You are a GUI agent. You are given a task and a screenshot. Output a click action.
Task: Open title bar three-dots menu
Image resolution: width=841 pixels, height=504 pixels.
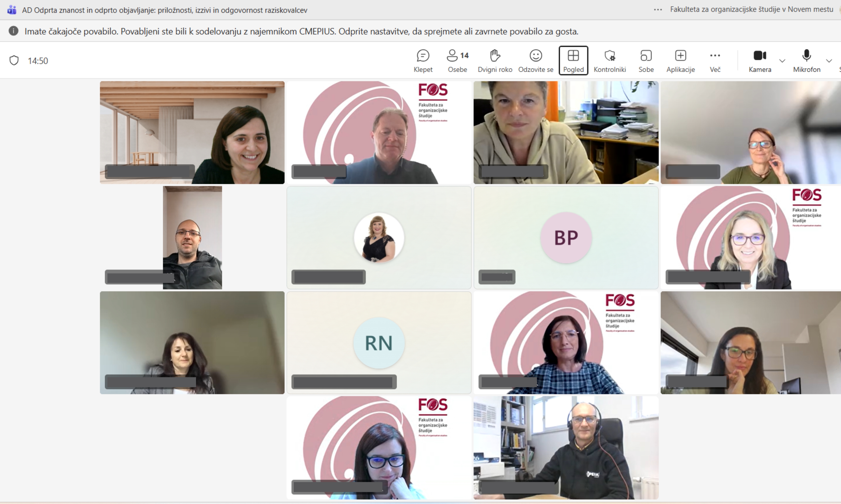(658, 10)
